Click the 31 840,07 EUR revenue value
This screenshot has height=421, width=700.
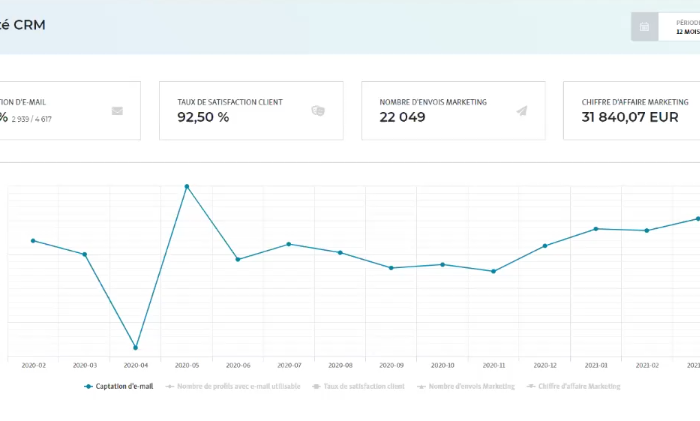click(630, 117)
